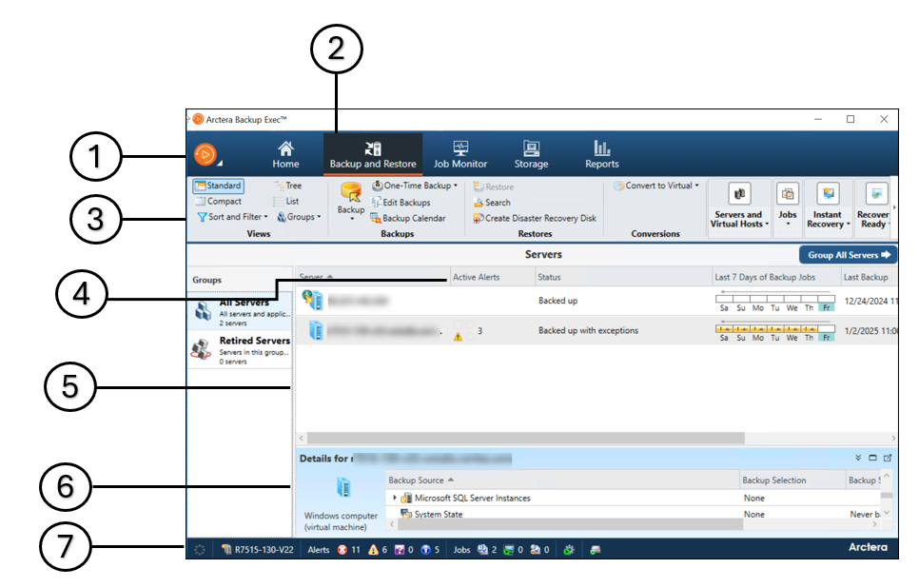Click the third Jobs status icon showing 0
The height and width of the screenshot is (588, 919).
535,550
